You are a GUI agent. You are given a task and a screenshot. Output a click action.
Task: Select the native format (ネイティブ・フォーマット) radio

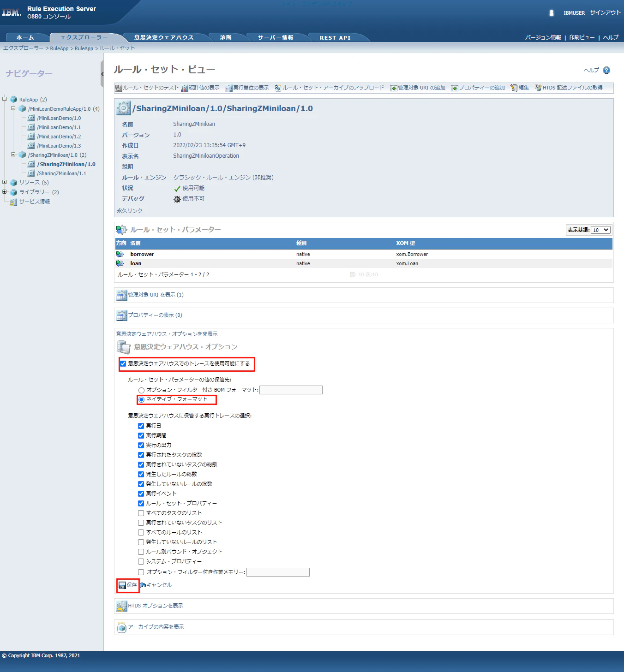[141, 399]
